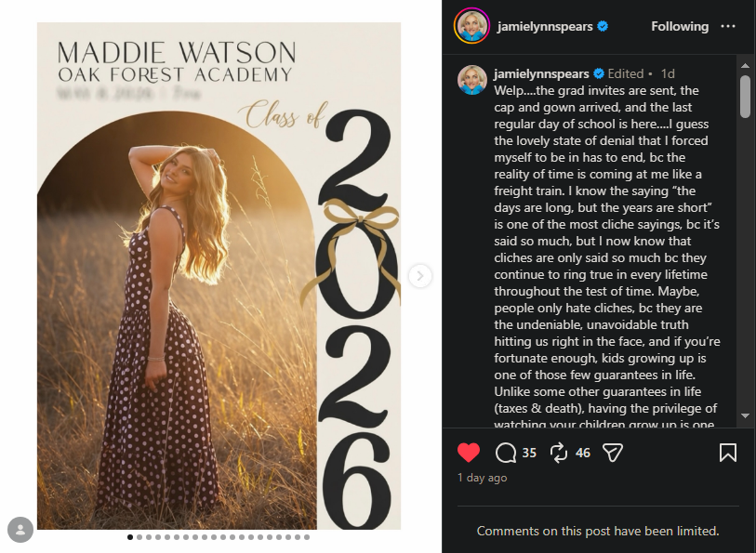View tagged people via the person icon
The image size is (756, 553).
click(x=20, y=530)
